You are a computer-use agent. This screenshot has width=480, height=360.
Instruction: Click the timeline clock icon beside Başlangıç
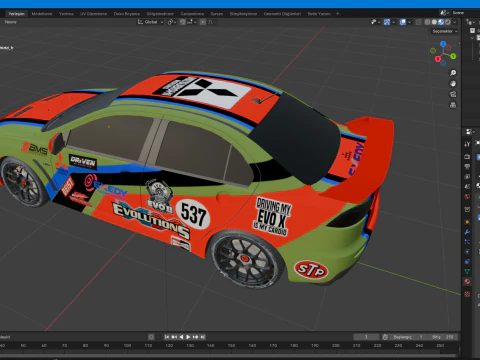(x=385, y=337)
